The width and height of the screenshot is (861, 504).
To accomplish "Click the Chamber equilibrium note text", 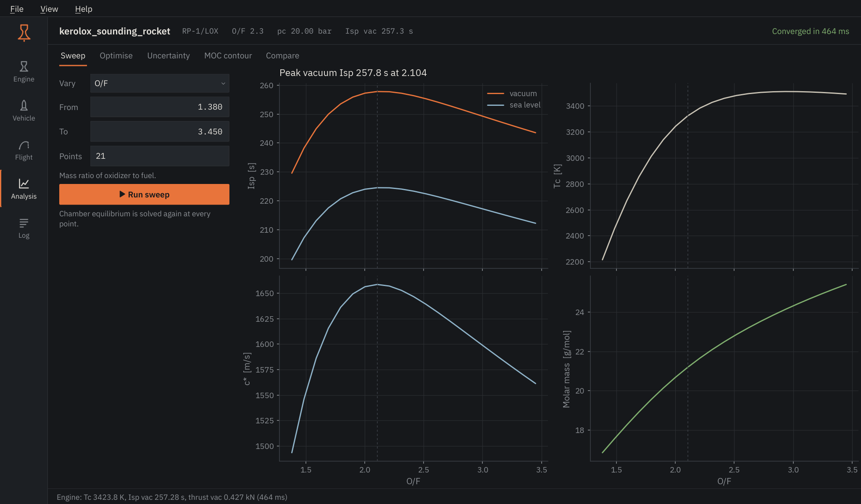I will tap(135, 218).
